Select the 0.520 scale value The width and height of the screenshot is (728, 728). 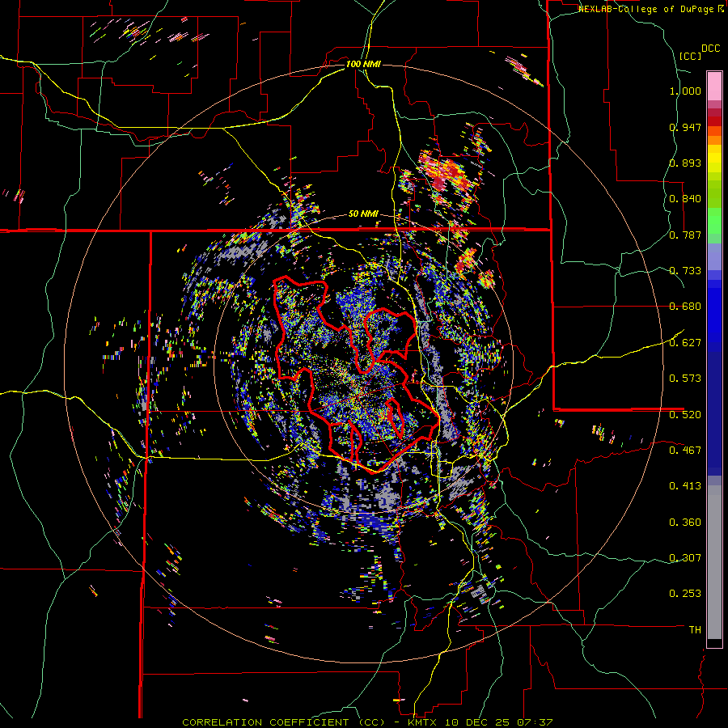coord(685,414)
